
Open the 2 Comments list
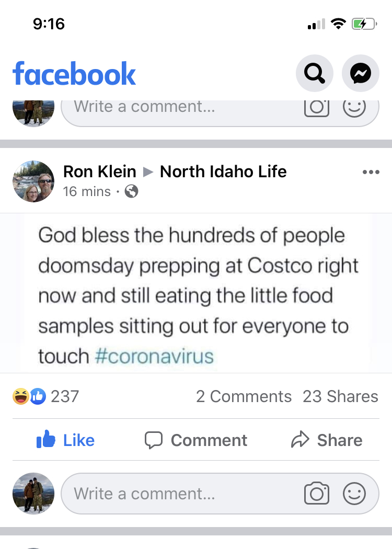pos(244,396)
